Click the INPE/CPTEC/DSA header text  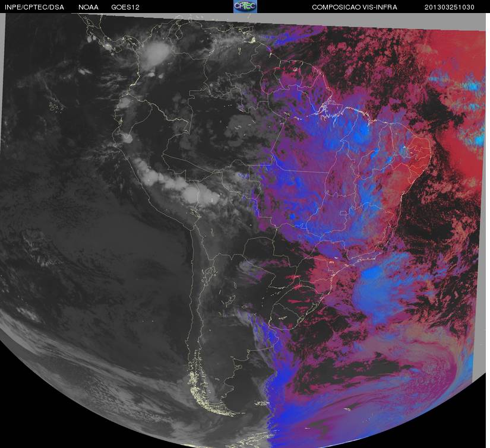34,7
